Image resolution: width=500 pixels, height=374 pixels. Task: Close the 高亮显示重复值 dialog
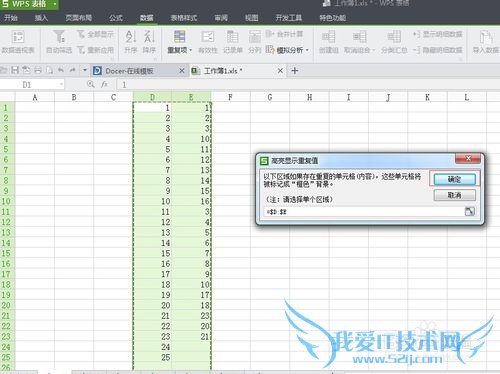(x=468, y=158)
